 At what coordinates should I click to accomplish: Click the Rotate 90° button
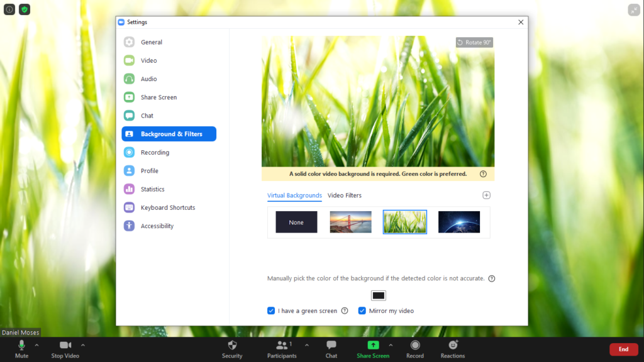point(474,41)
